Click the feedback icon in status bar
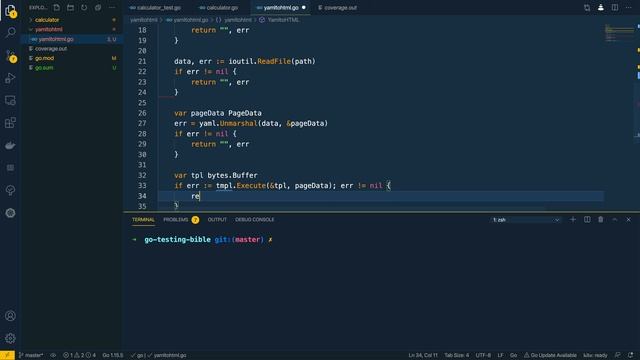Image resolution: width=640 pixels, height=360 pixels. click(618, 355)
